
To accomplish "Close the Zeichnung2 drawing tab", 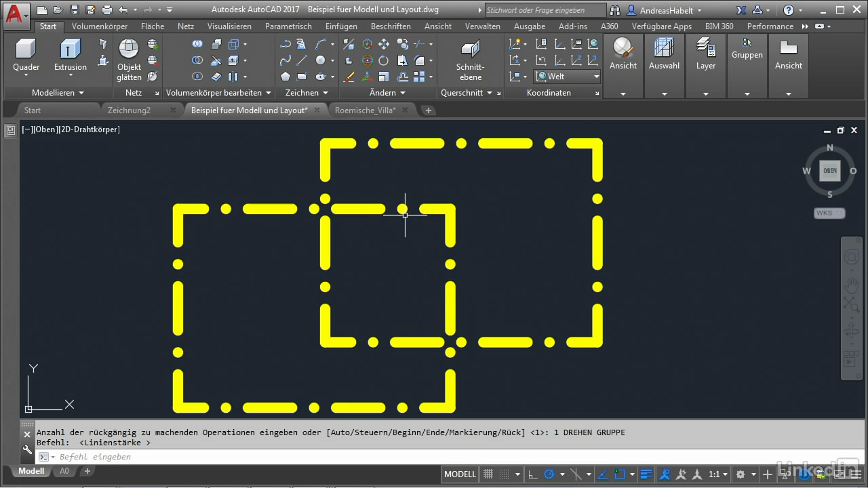I will pyautogui.click(x=172, y=110).
